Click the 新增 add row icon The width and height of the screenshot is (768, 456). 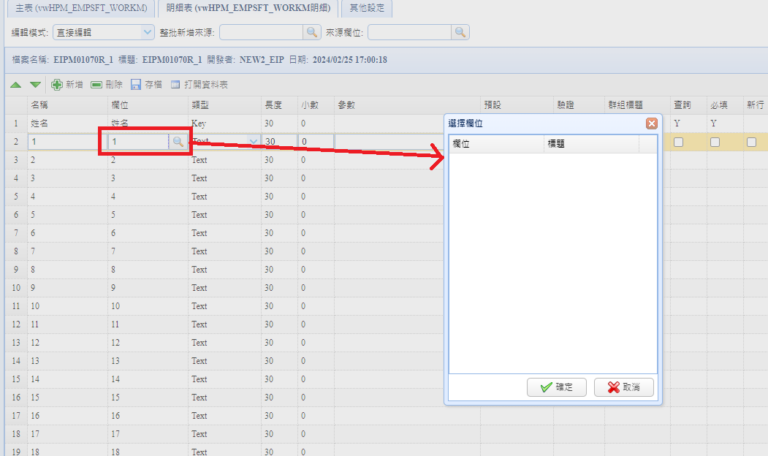tap(57, 86)
